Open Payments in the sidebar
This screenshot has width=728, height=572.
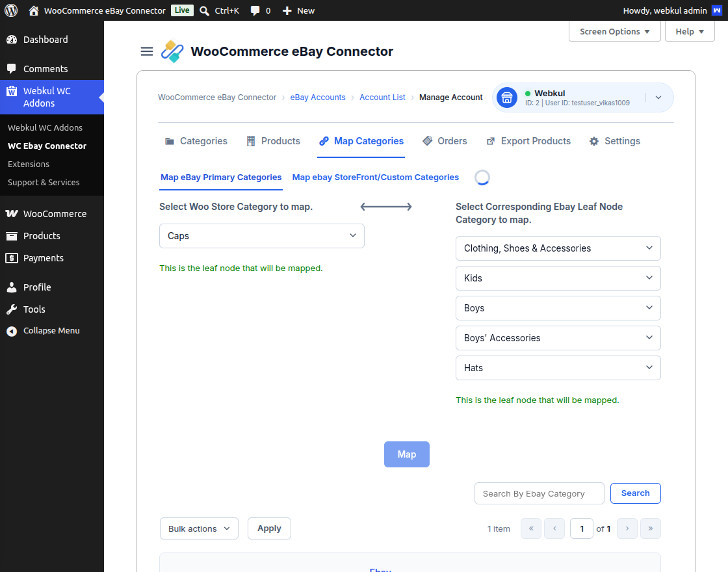click(52, 258)
